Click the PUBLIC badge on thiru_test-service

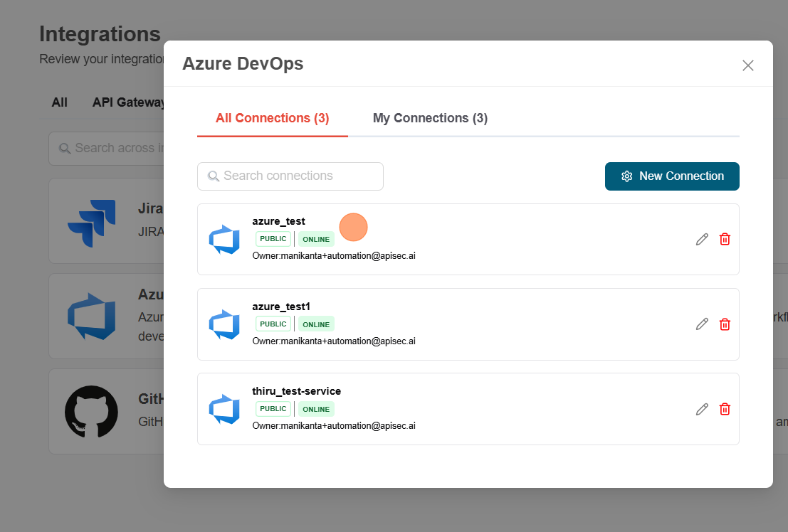[x=273, y=409]
